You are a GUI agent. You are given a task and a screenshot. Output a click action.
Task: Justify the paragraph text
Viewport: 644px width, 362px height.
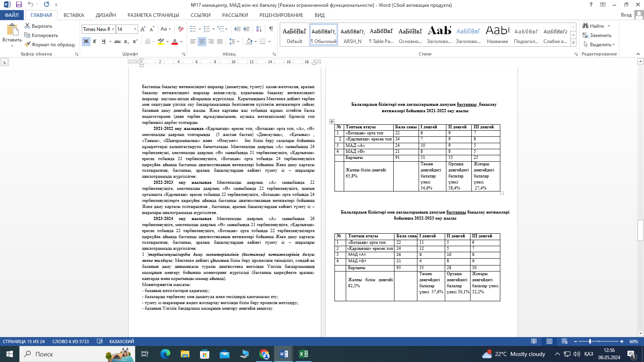220,41
